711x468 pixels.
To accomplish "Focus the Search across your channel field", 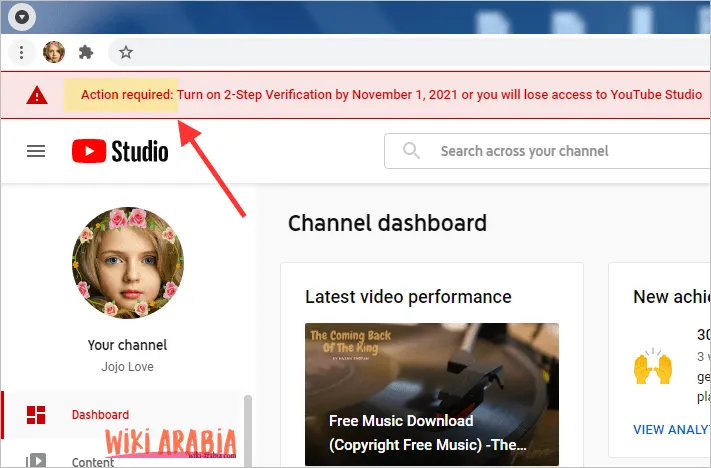I will [547, 151].
